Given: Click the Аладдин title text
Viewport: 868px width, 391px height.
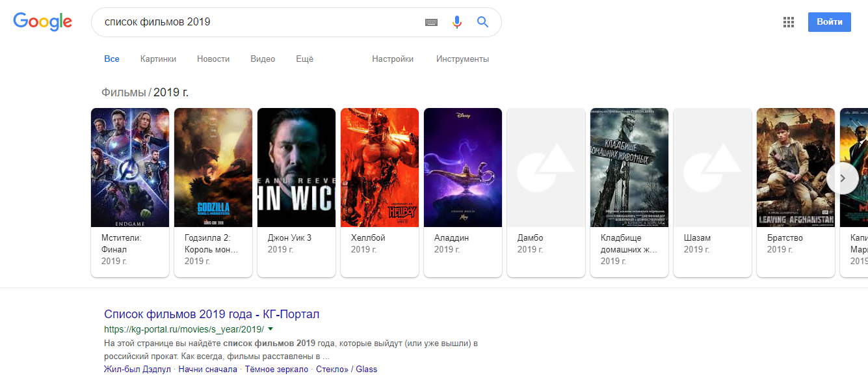Looking at the screenshot, I should click(x=451, y=237).
